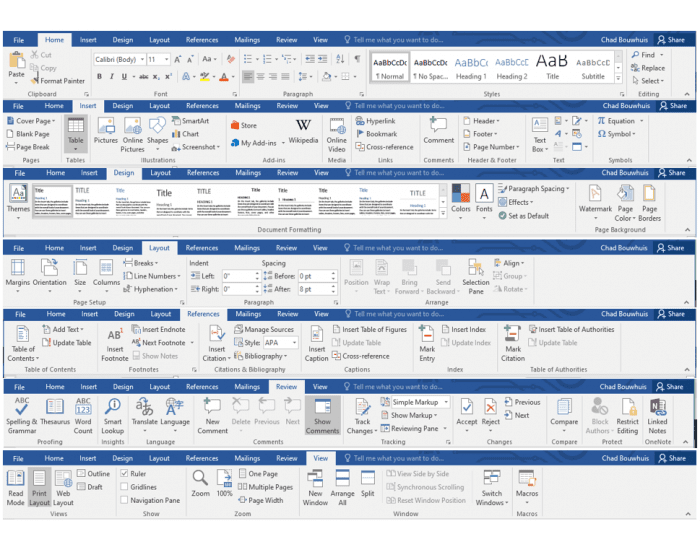Screen dimensions: 700x550
Task: Expand the Paragraph Spacing dropdown
Action: [x=534, y=189]
